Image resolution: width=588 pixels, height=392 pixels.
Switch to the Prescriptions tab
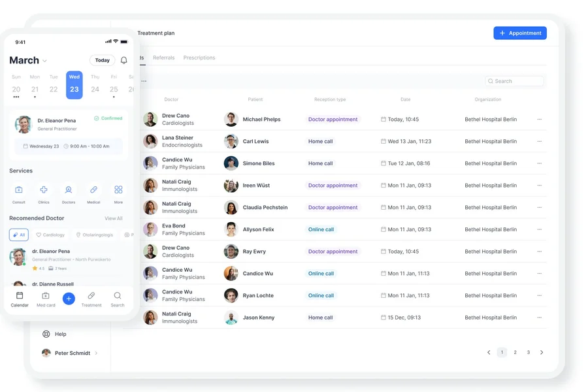[x=199, y=58]
